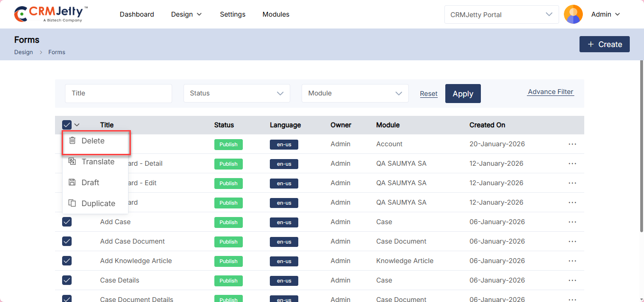Click the Create form button
Viewport: 644px width, 302px height.
(x=604, y=44)
